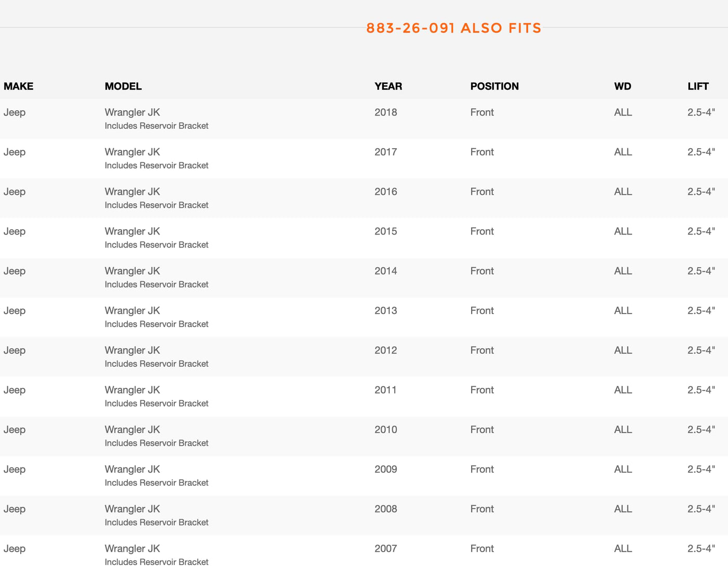Click the MODEL column header
Viewport: 728px width, 574px height.
(123, 86)
